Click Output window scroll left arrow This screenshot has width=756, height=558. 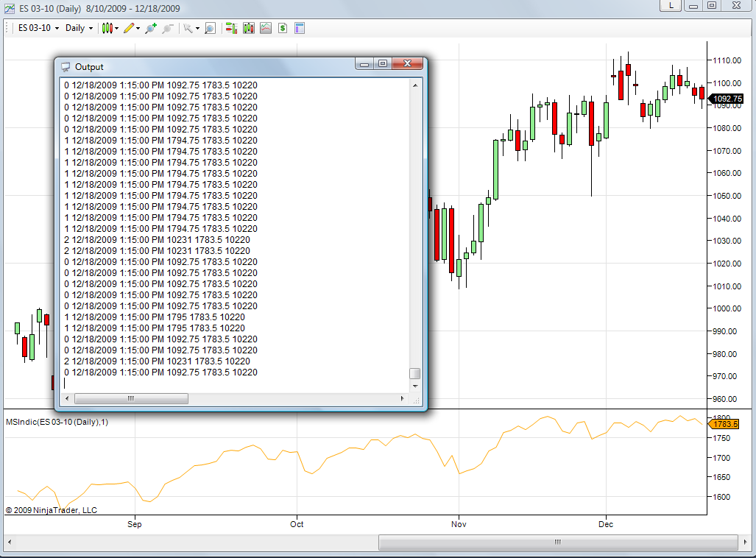click(x=67, y=398)
